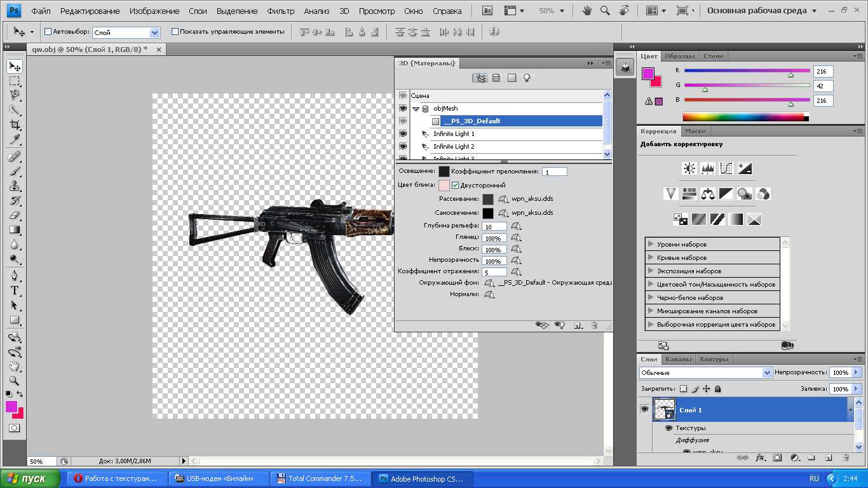Add a Brightness/Contrast adjustment
The width and height of the screenshot is (868, 488).
point(689,168)
